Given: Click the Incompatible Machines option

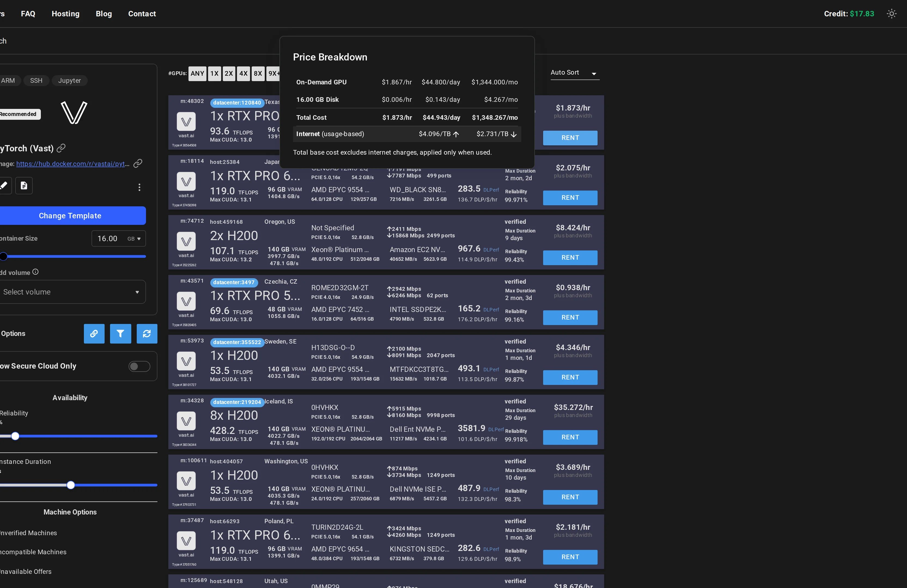Looking at the screenshot, I should click(33, 552).
